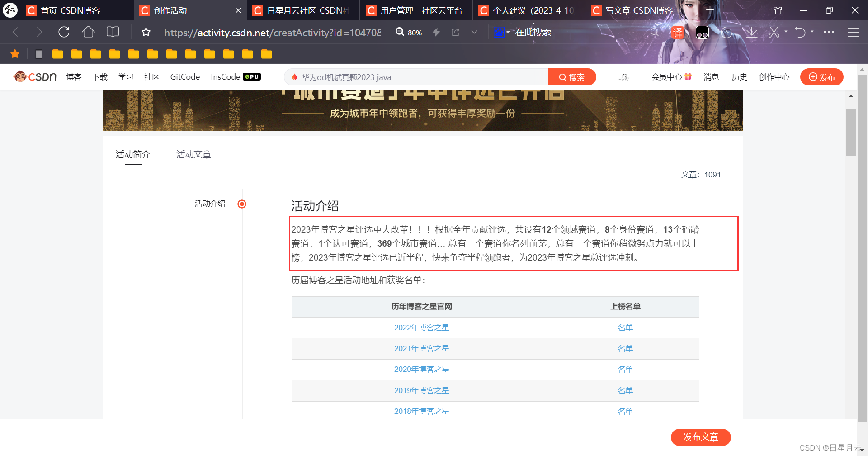This screenshot has height=456, width=868.
Task: Open InsCode GPU link
Action: coord(236,77)
